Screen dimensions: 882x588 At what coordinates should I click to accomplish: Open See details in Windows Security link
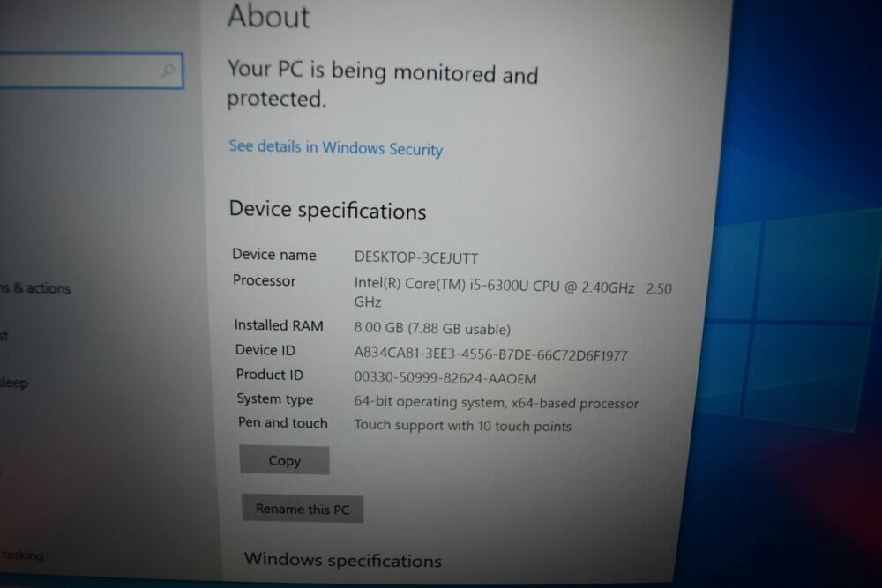(x=336, y=147)
